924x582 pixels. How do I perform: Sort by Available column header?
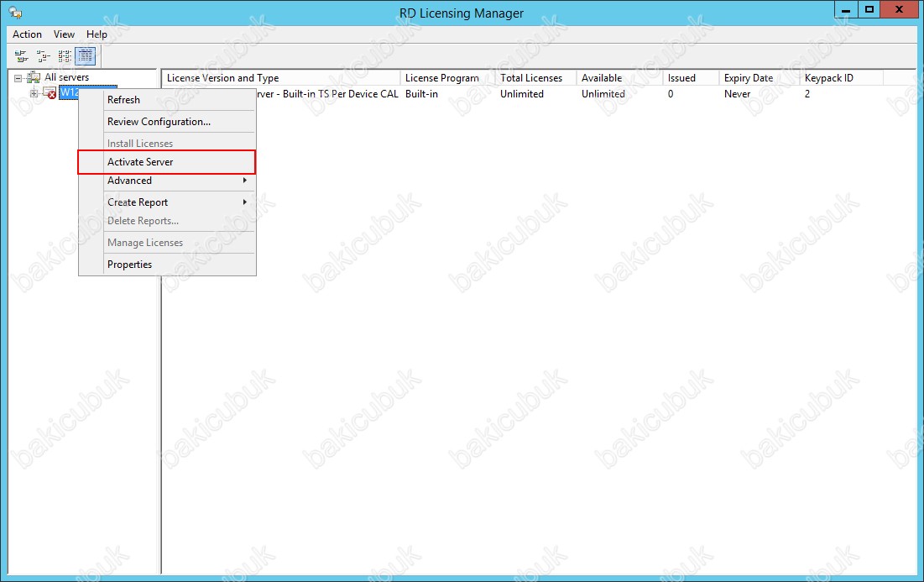pyautogui.click(x=619, y=78)
